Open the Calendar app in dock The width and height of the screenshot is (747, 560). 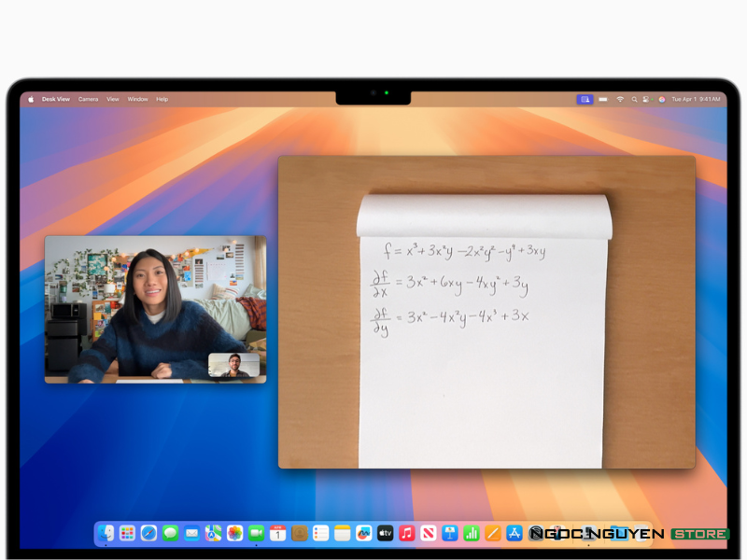277,533
